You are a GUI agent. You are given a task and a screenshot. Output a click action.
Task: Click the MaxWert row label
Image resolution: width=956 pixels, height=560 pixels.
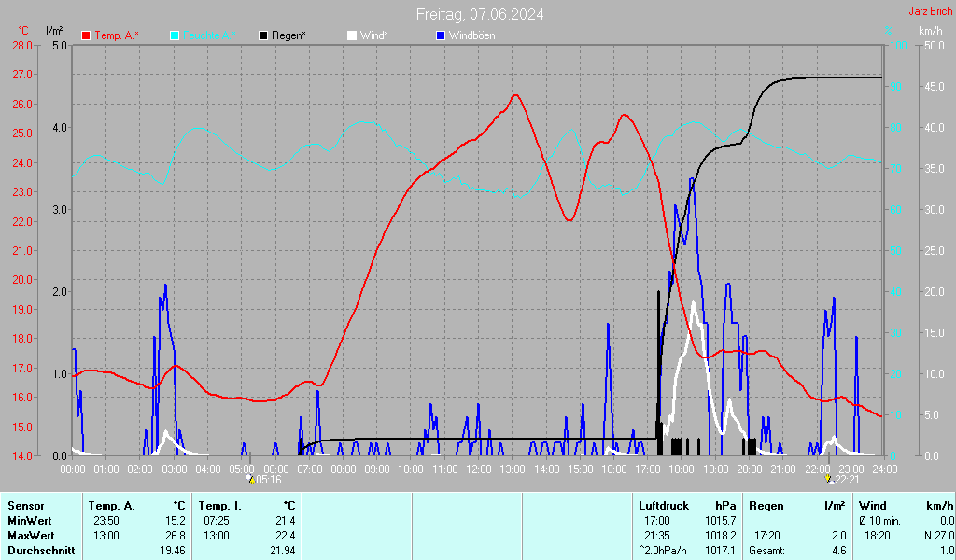click(31, 535)
